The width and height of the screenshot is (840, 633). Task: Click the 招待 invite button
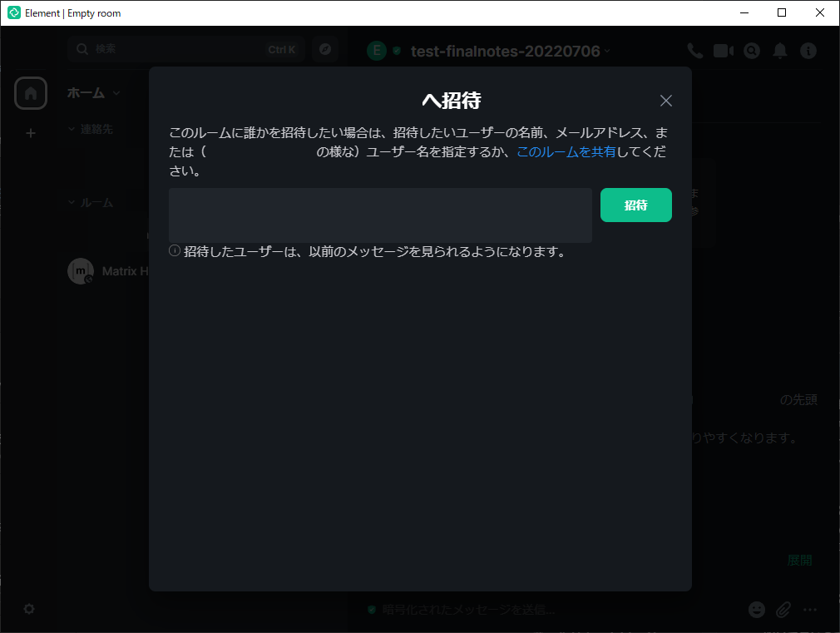click(x=635, y=205)
